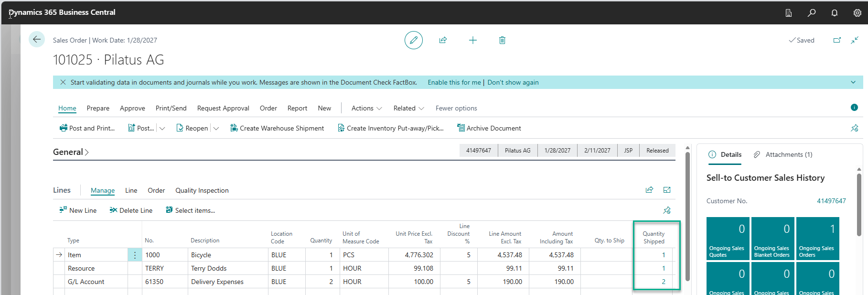
Task: Select the Home tab
Action: point(67,108)
